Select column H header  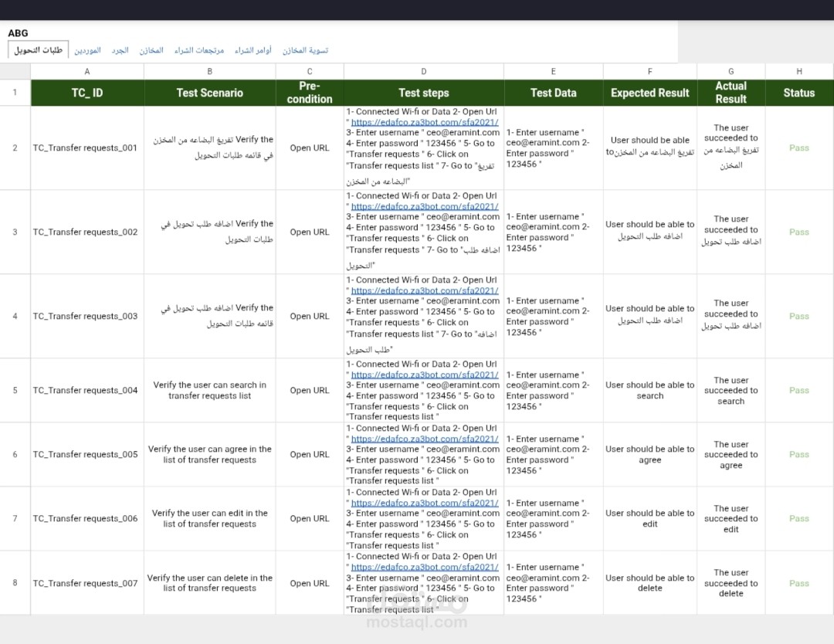pos(799,71)
